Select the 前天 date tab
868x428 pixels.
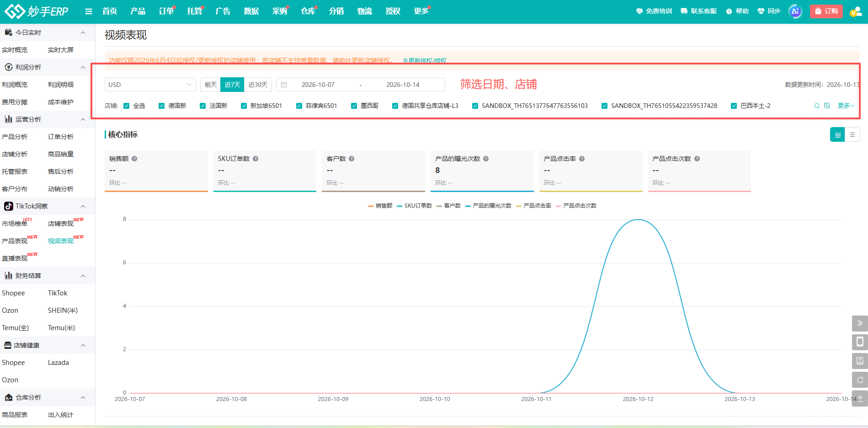point(211,85)
